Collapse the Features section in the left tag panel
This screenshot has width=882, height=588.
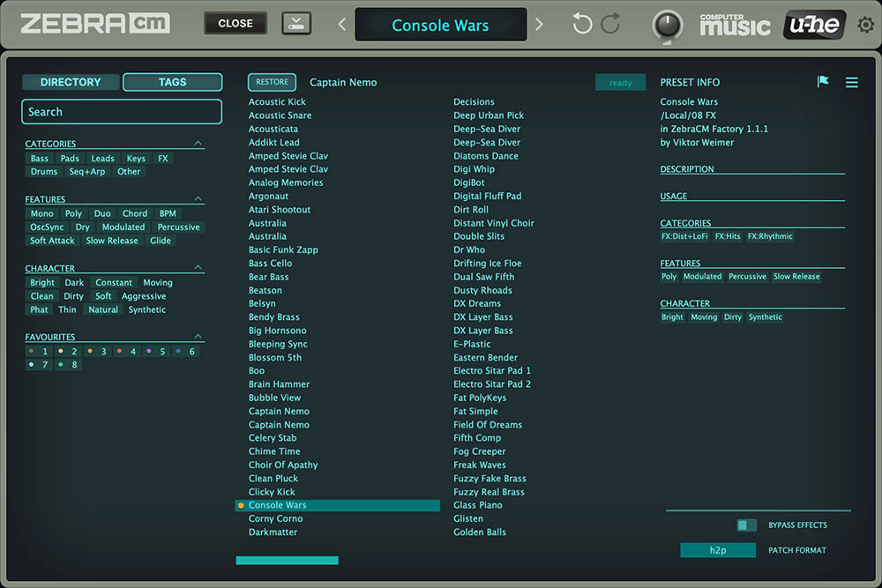[198, 199]
